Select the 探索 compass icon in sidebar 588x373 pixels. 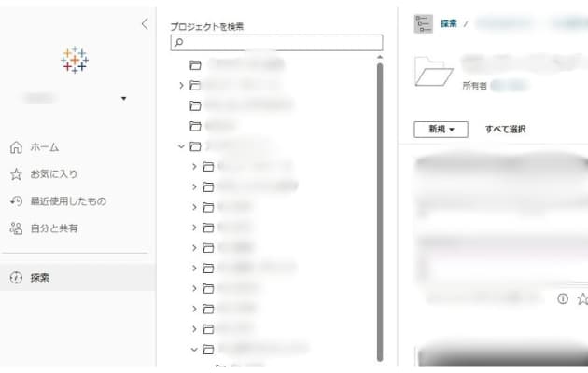tap(16, 278)
